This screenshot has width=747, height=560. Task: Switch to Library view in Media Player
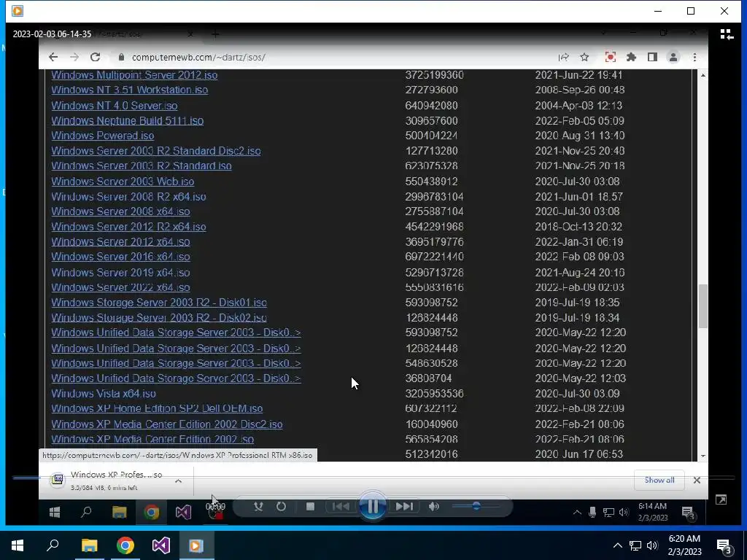tap(727, 34)
